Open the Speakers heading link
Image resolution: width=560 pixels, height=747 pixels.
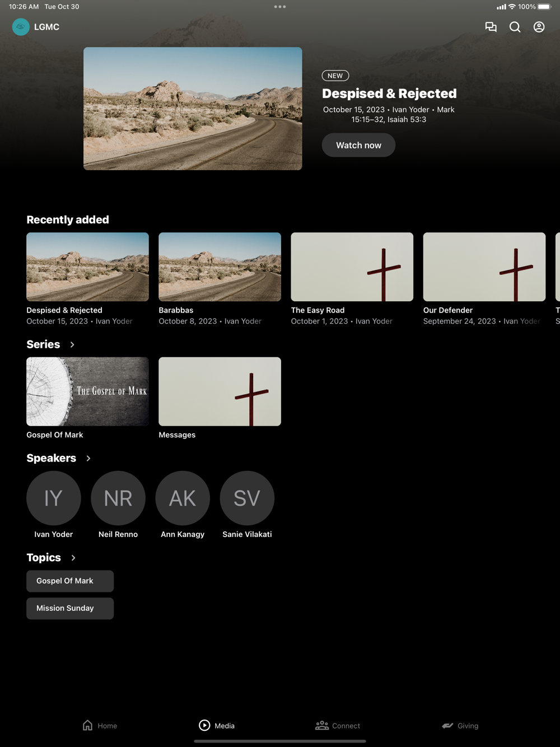tap(51, 458)
